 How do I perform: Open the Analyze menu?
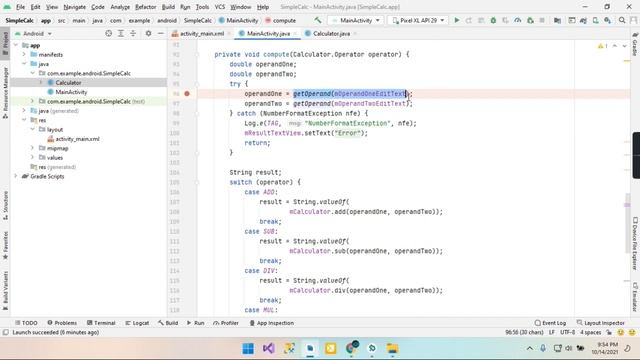coord(120,7)
